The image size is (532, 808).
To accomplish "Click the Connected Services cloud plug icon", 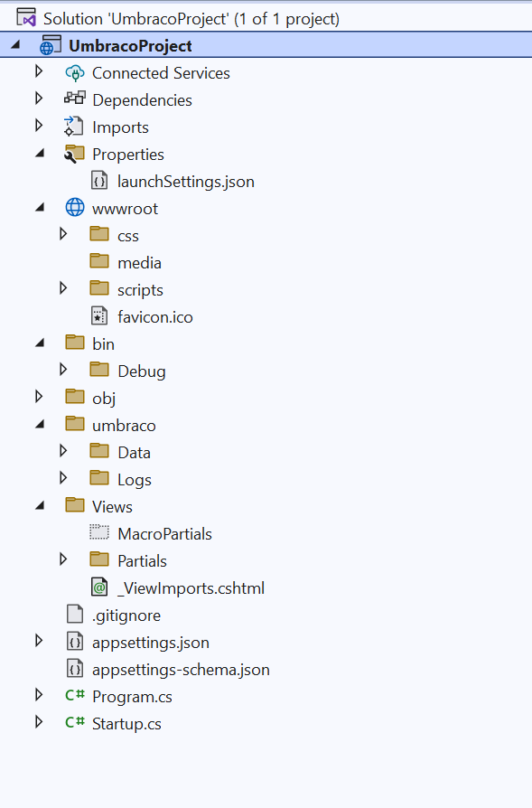I will (x=75, y=73).
